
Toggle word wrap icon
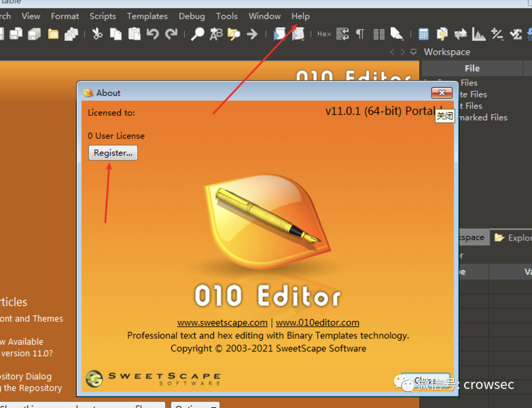[x=342, y=34]
